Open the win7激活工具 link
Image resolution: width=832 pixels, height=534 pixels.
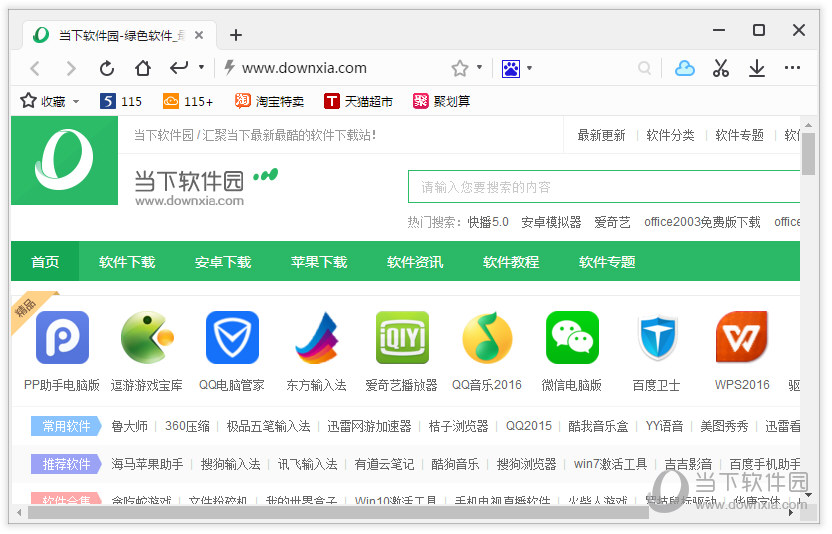(610, 464)
